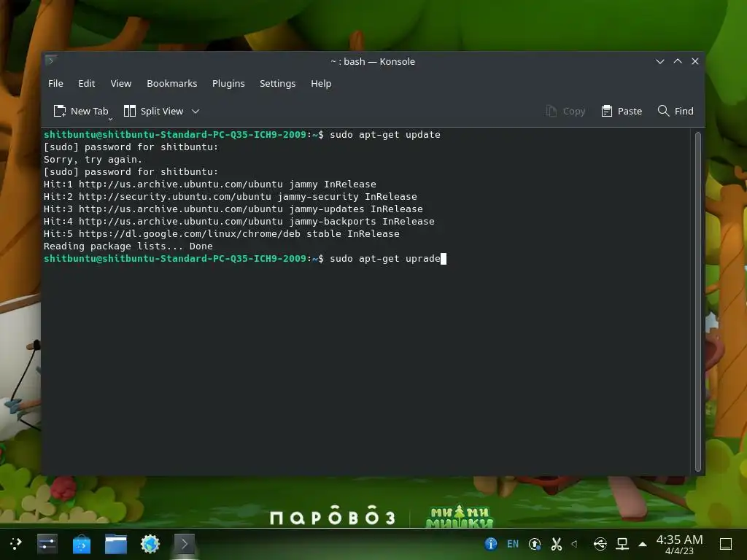Click the 'Hit:5' dl.google.com chrome line
747x560 pixels.
tap(222, 234)
